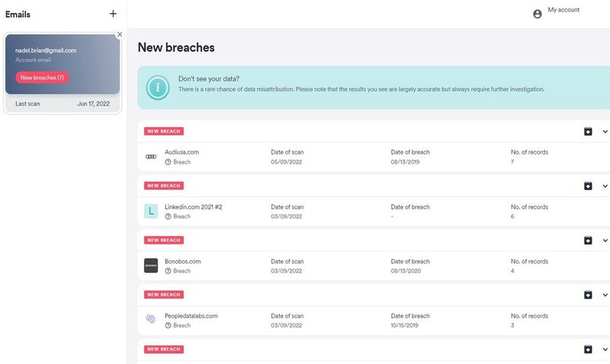610x364 pixels.
Task: Expand the Audiusa.com breach details
Action: [x=605, y=132]
